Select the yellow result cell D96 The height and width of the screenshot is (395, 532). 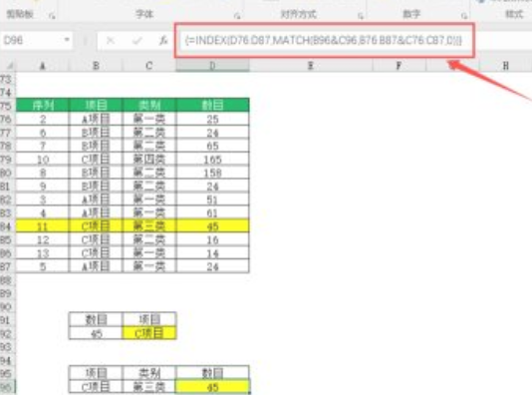tap(213, 387)
